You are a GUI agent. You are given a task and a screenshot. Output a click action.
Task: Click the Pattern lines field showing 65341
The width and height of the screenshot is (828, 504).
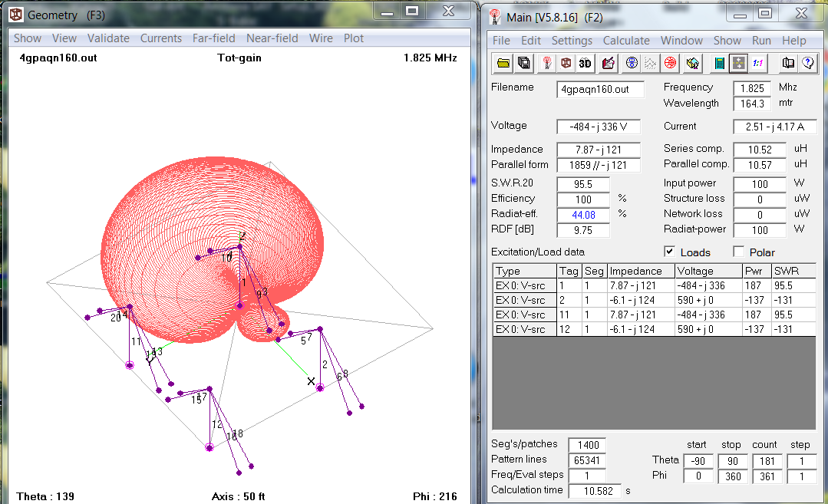tap(587, 460)
